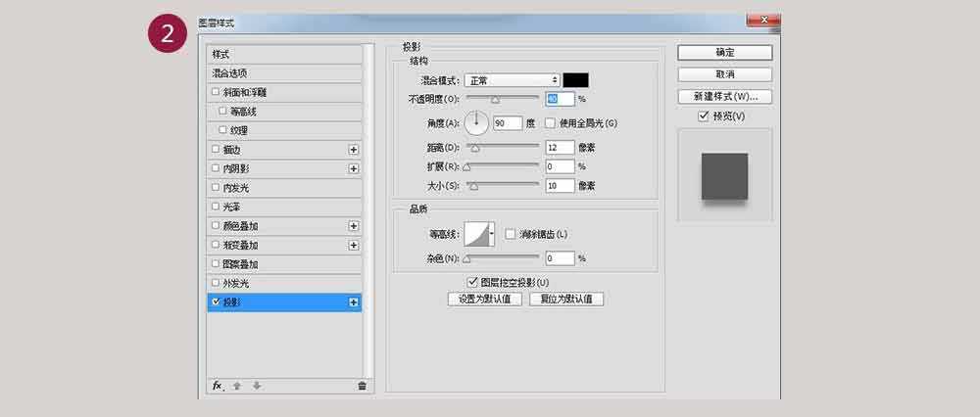
Task: Click the 杂色 slider track
Action: [x=503, y=255]
